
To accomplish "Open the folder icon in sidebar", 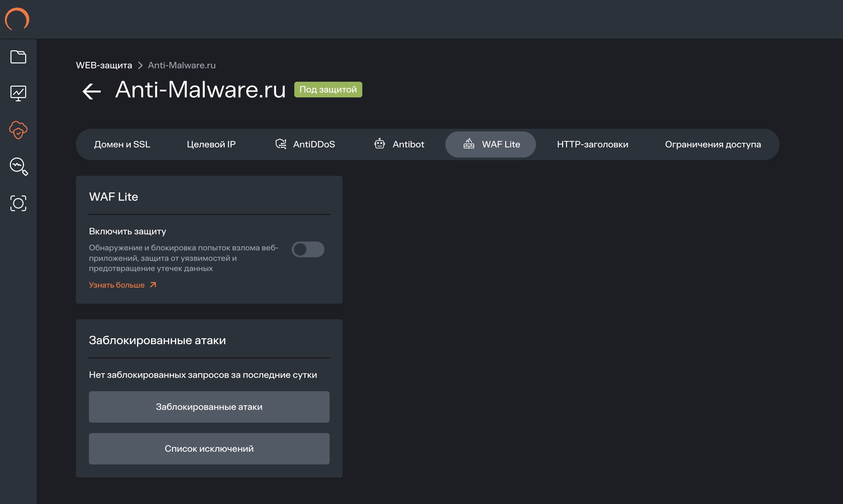I will pyautogui.click(x=18, y=57).
